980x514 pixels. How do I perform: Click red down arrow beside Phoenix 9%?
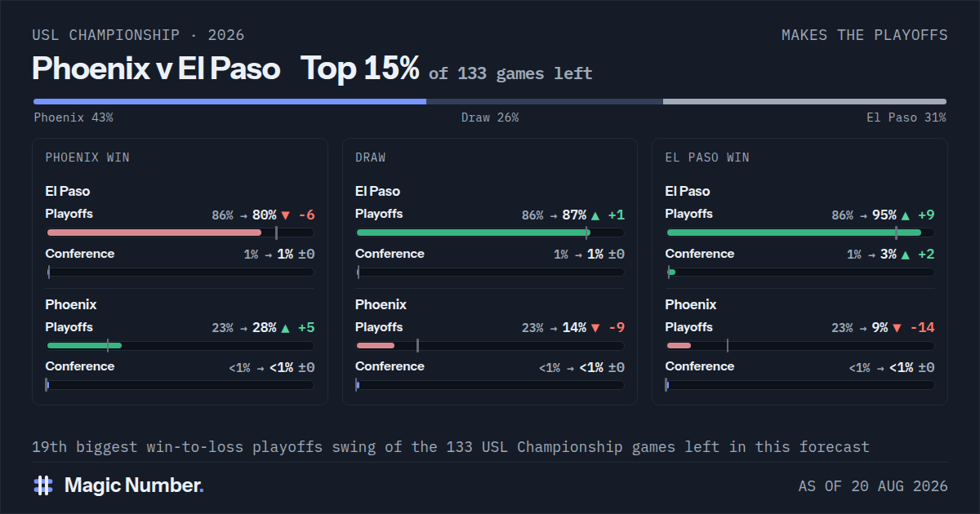pyautogui.click(x=898, y=328)
